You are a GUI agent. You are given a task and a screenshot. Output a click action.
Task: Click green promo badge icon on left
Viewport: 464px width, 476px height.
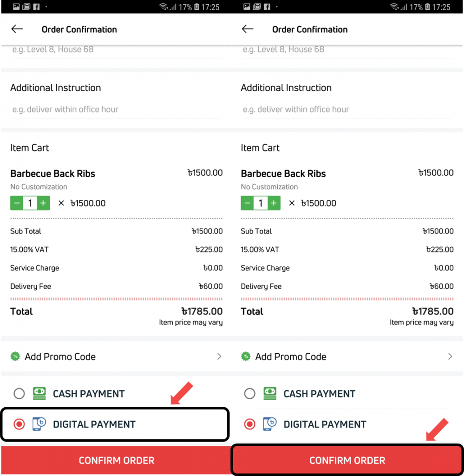[x=15, y=357]
